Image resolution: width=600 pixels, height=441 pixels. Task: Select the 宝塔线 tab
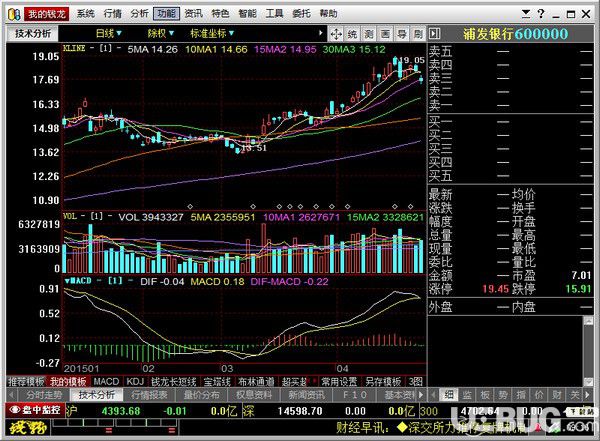pyautogui.click(x=217, y=381)
